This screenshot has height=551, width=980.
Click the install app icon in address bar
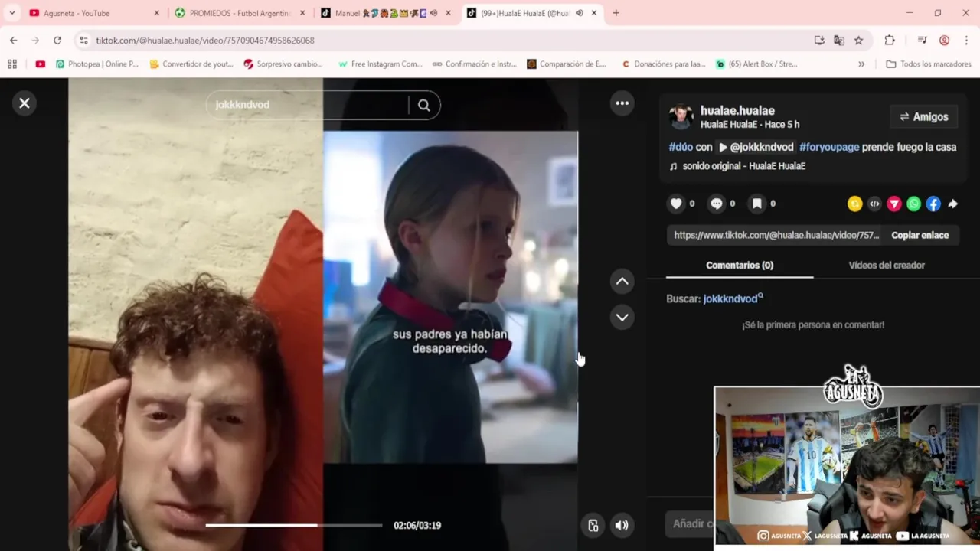(x=819, y=41)
